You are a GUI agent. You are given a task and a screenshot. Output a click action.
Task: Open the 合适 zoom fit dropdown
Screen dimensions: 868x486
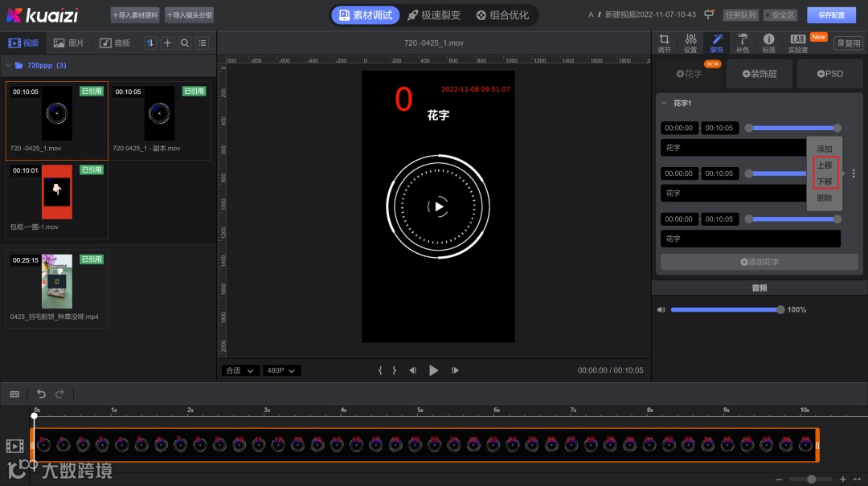pyautogui.click(x=240, y=370)
